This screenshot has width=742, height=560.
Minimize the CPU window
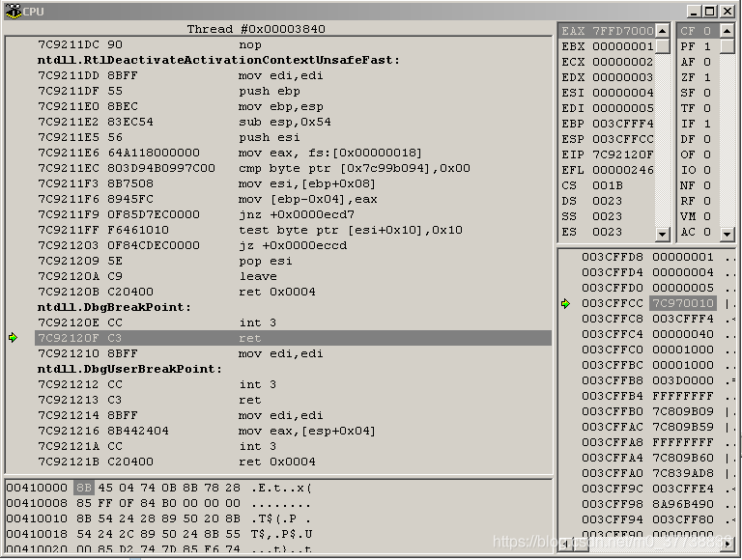click(695, 11)
